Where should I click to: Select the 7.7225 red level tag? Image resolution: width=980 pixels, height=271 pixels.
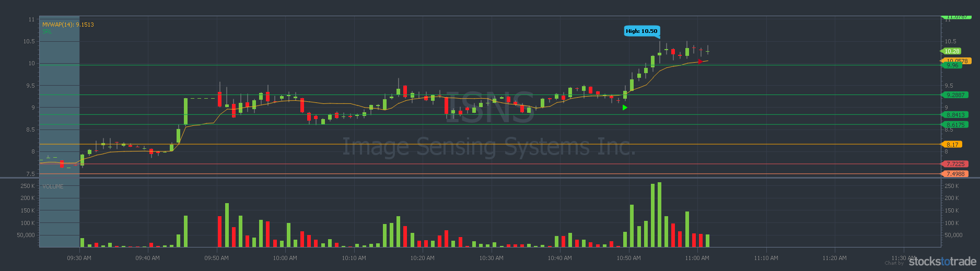954,164
